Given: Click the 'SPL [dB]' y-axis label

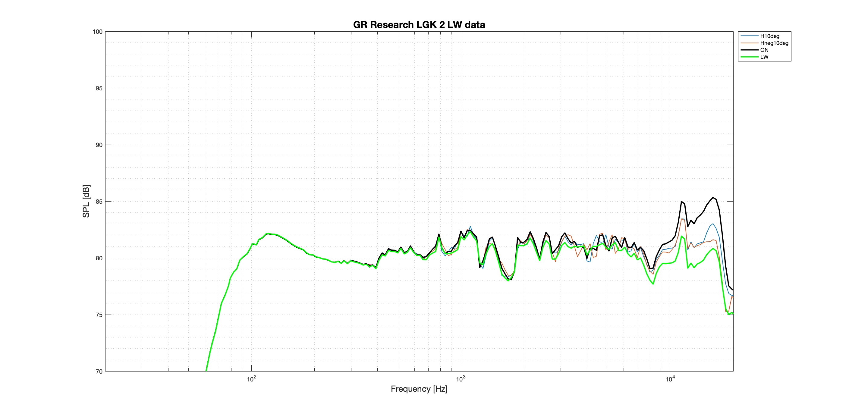Looking at the screenshot, I should [86, 201].
